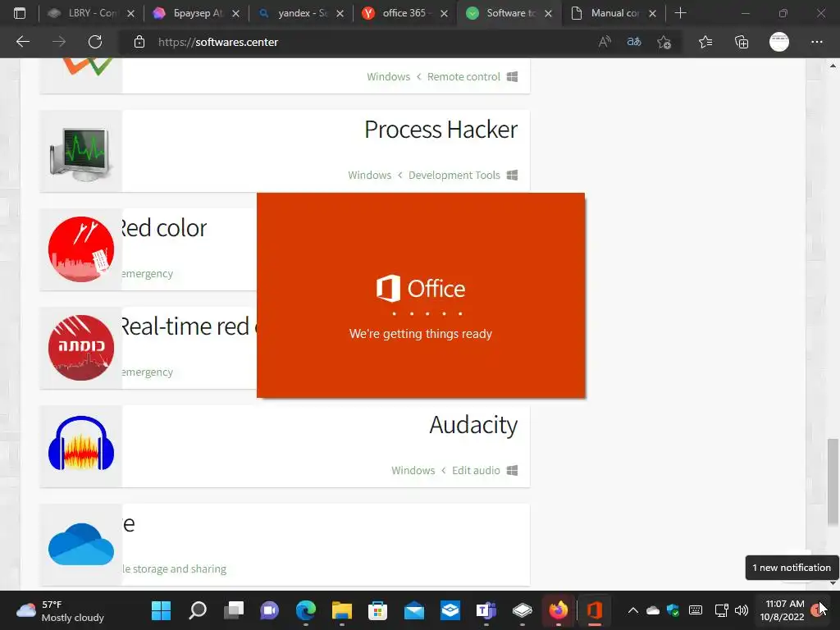The height and width of the screenshot is (630, 840).
Task: Open the Development Tools category link
Action: coord(454,176)
